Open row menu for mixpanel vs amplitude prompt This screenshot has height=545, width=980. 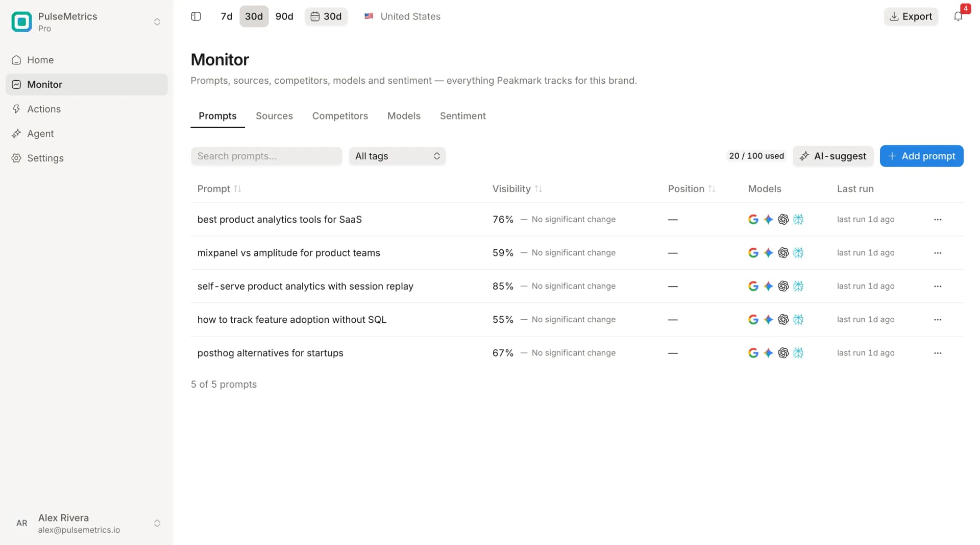938,253
